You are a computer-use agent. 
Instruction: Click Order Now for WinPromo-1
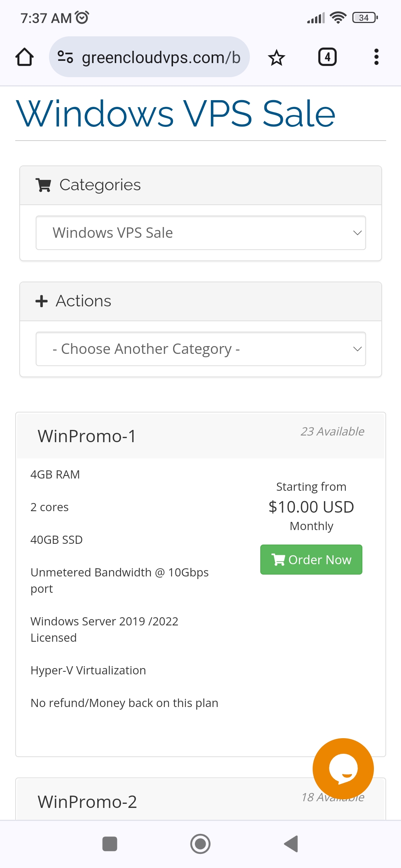point(311,559)
